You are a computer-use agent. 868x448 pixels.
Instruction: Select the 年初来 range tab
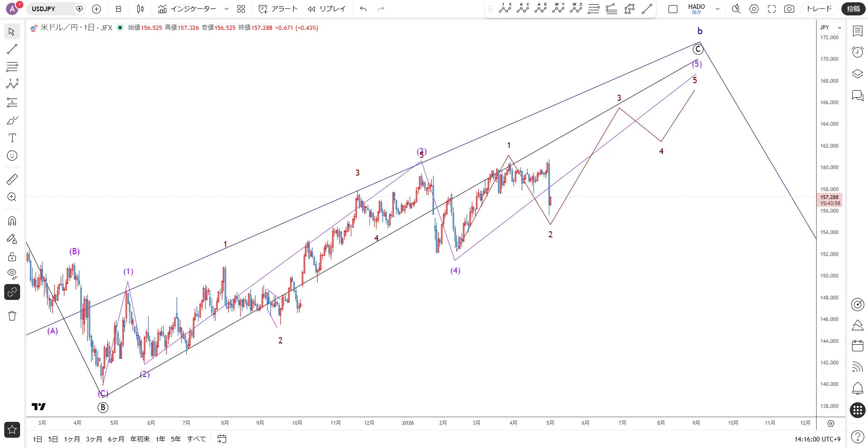coord(140,439)
